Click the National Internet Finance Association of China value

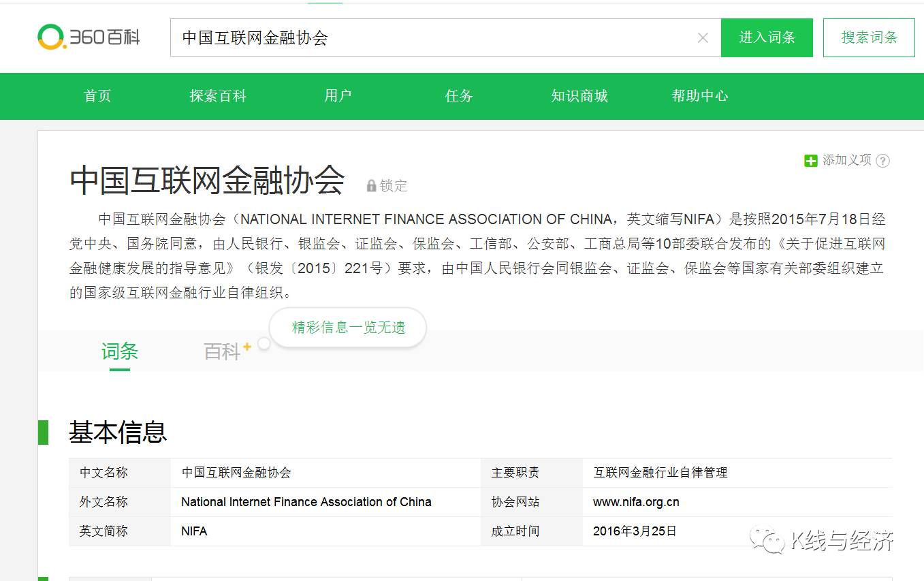coord(306,502)
